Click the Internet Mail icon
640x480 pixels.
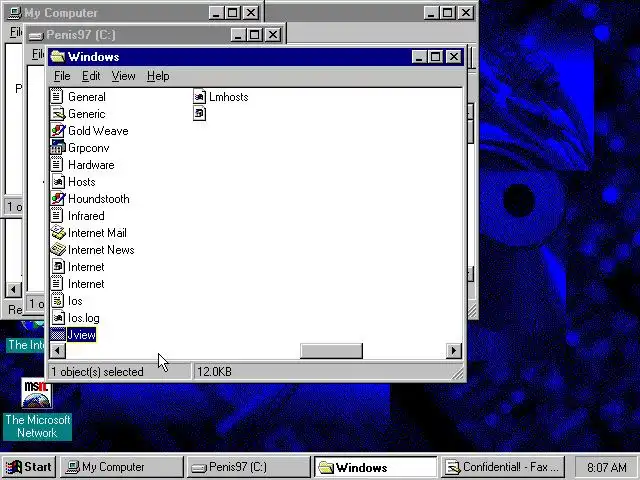(57, 233)
